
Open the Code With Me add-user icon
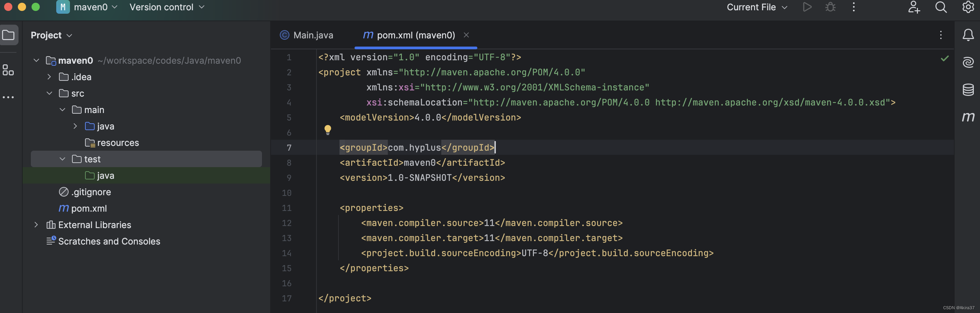[914, 7]
